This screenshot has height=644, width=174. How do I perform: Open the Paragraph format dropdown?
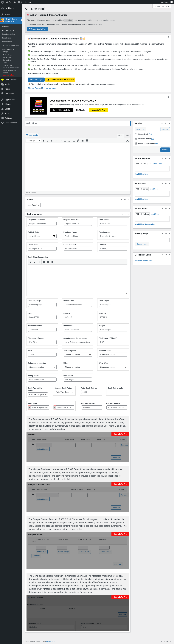(33, 141)
